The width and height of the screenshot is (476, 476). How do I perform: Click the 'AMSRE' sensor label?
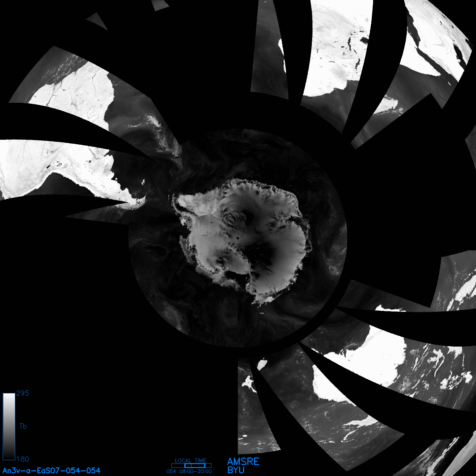click(243, 461)
